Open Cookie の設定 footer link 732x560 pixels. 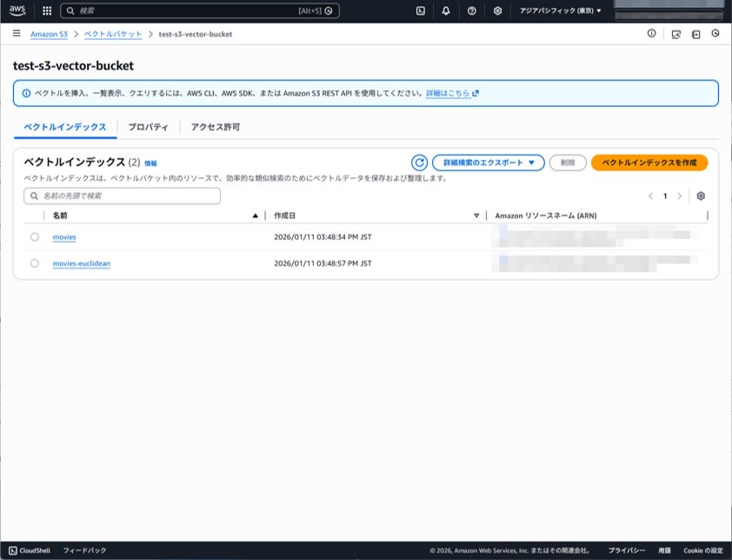(x=703, y=550)
